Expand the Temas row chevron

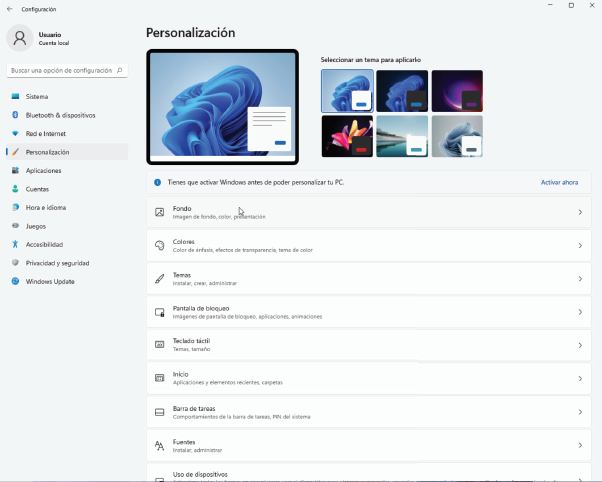[580, 278]
